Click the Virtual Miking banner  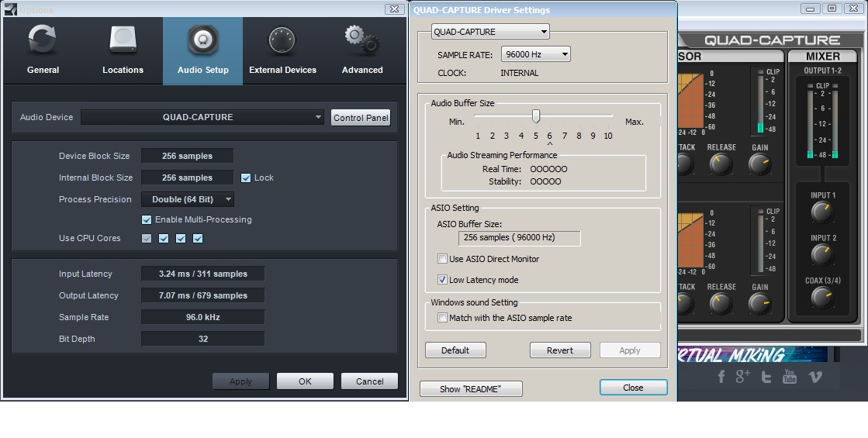(x=752, y=354)
